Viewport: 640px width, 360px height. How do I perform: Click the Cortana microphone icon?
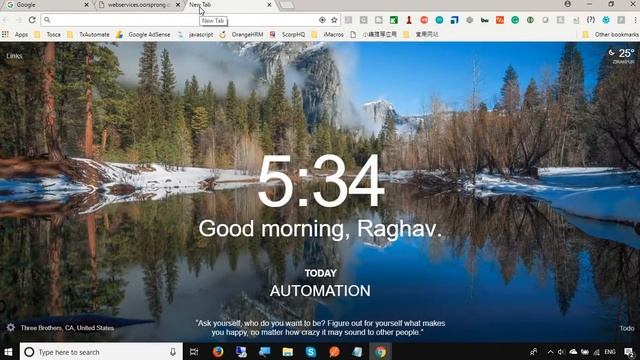173,352
